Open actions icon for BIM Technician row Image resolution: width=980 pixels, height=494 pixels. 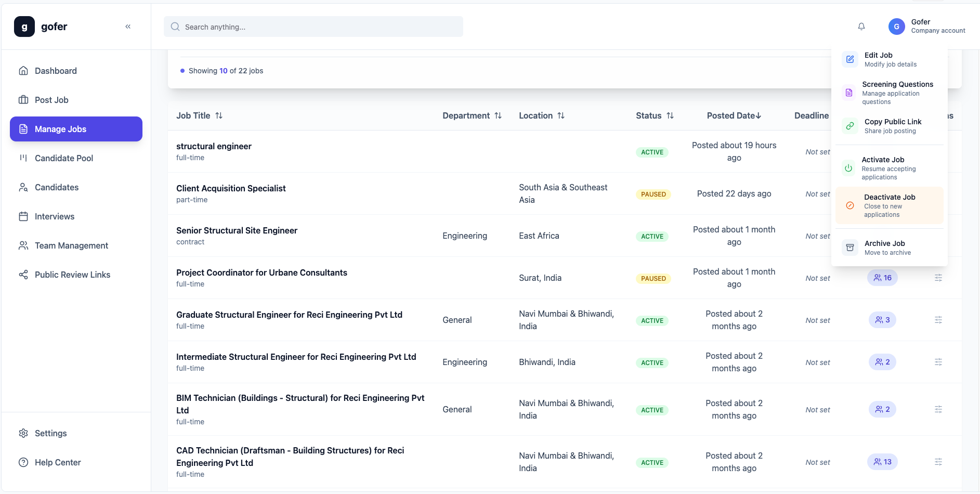[938, 409]
